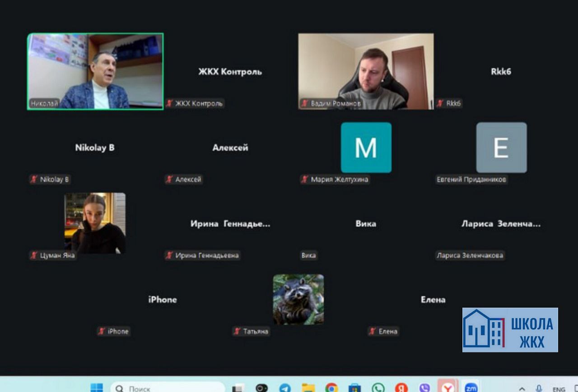The height and width of the screenshot is (392, 578).
Task: Expand the system tray hidden icons chevron
Action: point(522,388)
